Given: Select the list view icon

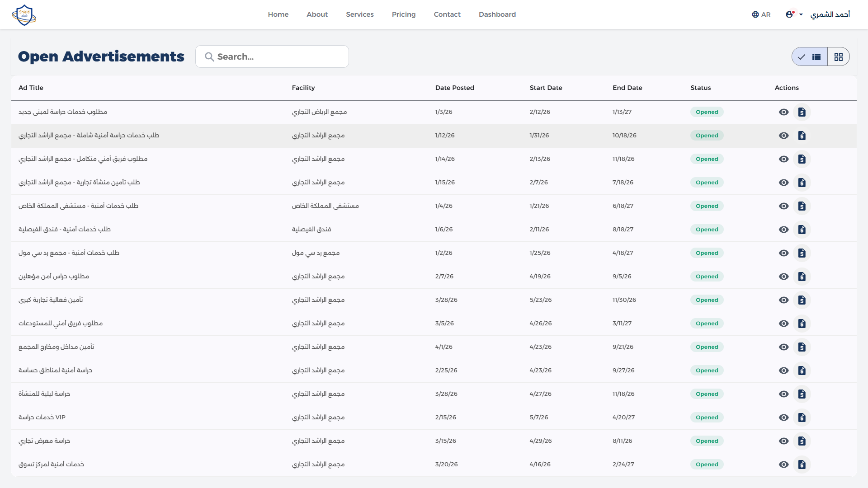Looking at the screenshot, I should click(816, 56).
